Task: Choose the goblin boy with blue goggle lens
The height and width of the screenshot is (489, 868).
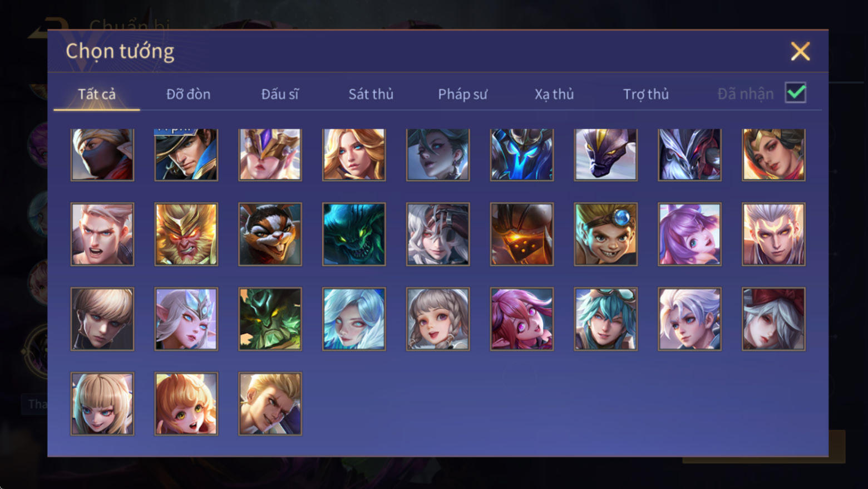Action: [606, 234]
